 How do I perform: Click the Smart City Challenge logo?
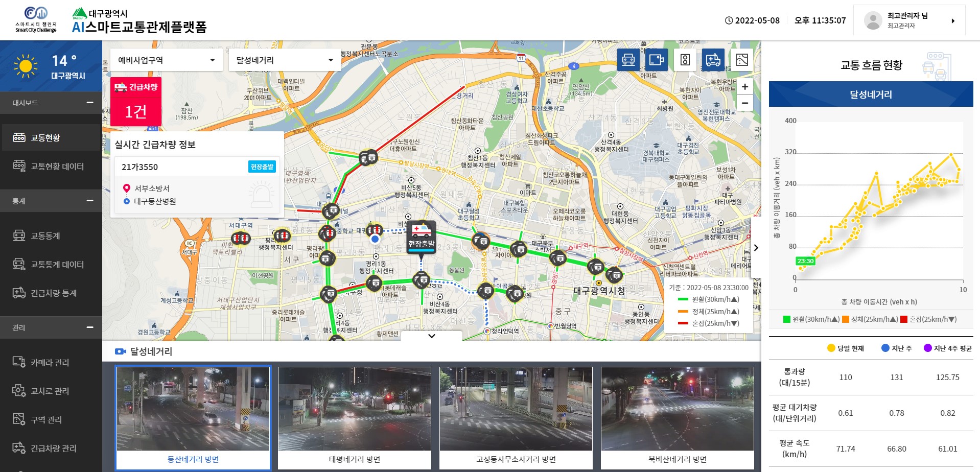coord(36,20)
